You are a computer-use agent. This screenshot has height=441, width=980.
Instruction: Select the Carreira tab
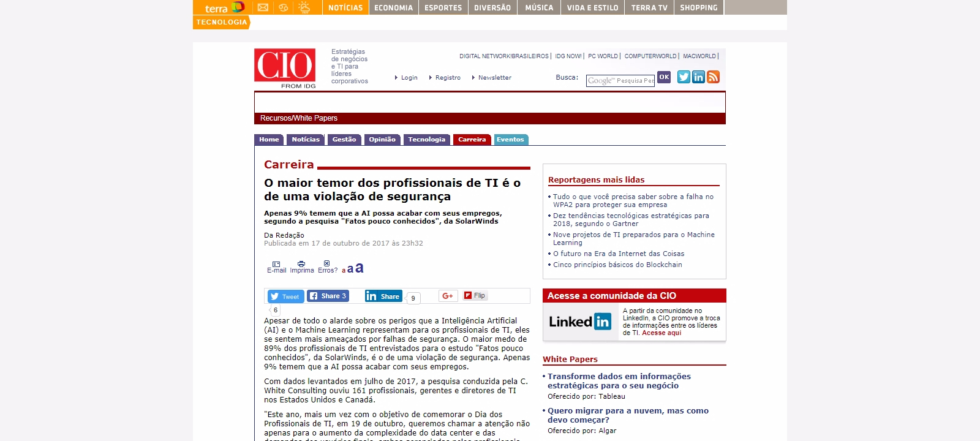pos(472,140)
